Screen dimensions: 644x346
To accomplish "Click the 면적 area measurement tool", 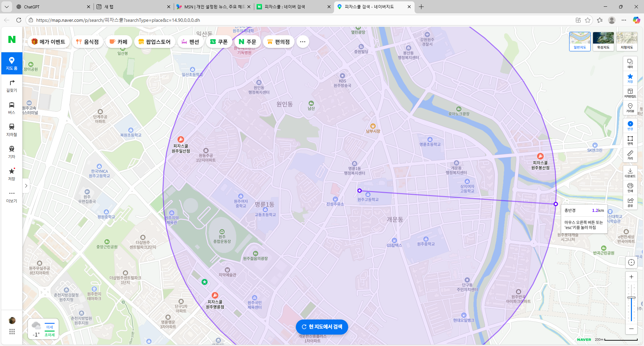I will coord(630,140).
